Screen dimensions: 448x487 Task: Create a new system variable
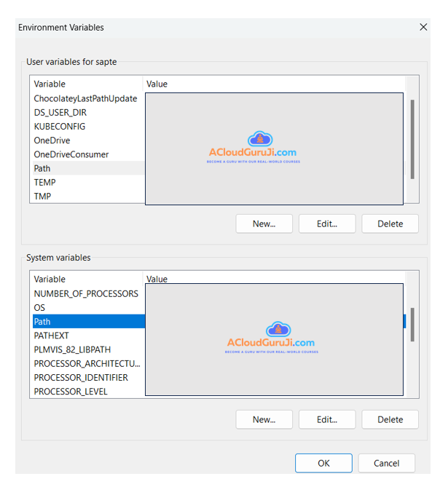point(264,419)
